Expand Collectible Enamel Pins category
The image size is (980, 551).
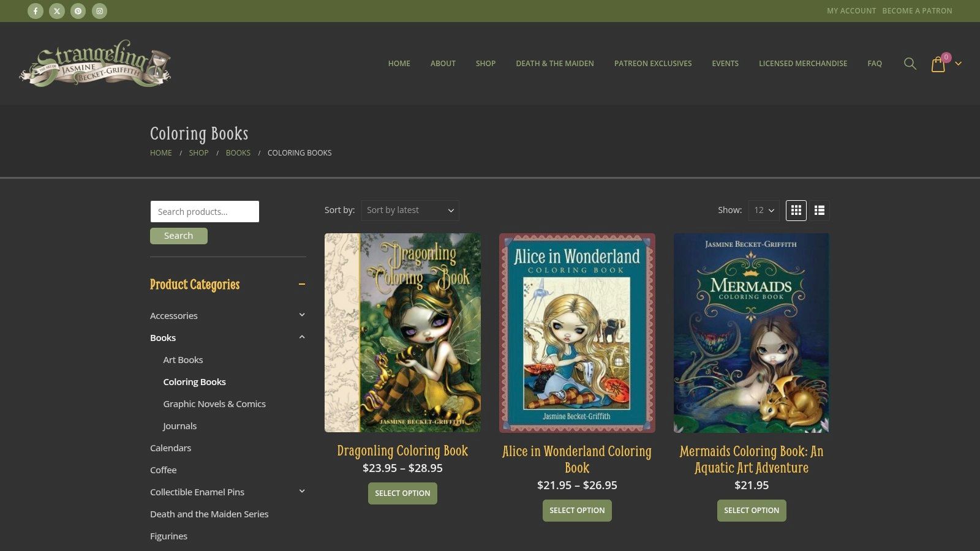302,491
